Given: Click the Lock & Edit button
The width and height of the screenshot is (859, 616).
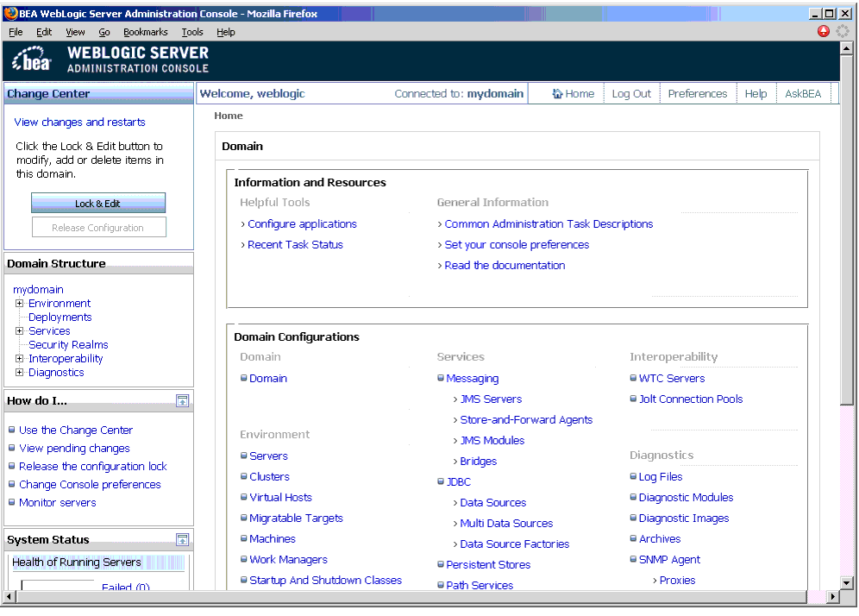Looking at the screenshot, I should click(98, 203).
